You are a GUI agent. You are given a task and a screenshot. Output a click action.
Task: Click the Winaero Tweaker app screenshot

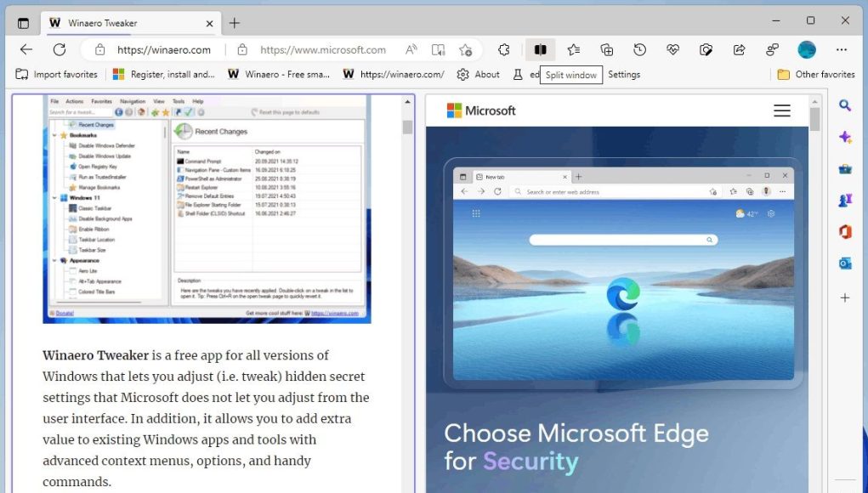(x=207, y=209)
